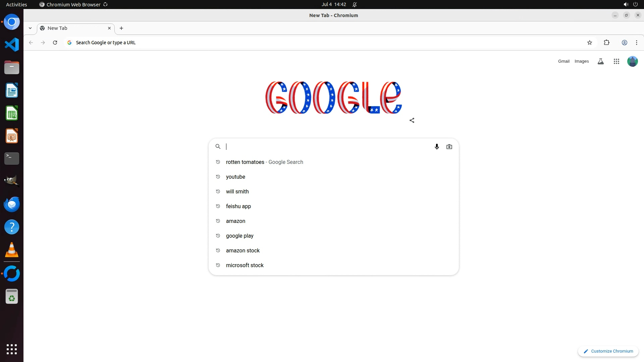Open the Google apps grid
Image resolution: width=644 pixels, height=362 pixels.
(x=616, y=61)
